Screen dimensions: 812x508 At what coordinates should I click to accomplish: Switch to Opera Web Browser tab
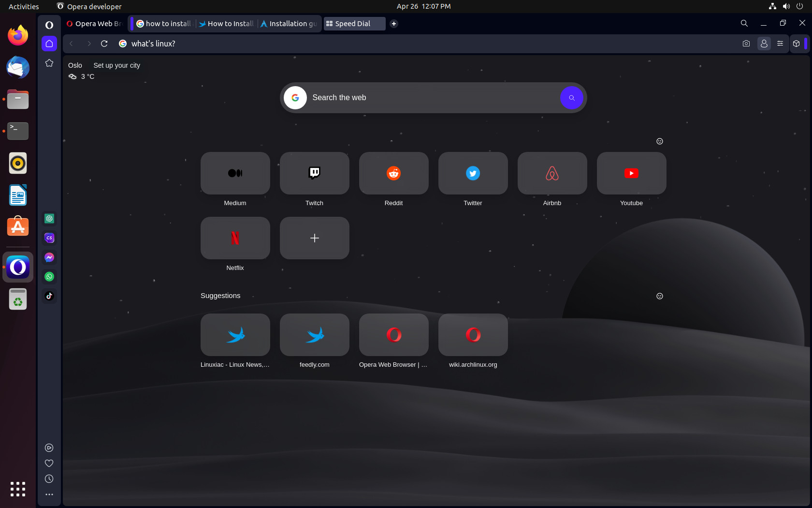click(95, 24)
